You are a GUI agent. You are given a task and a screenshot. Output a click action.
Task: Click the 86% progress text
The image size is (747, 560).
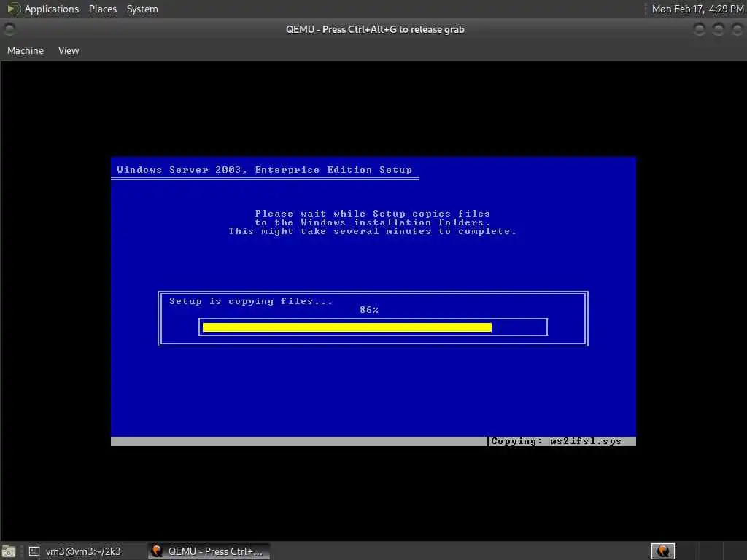(369, 310)
